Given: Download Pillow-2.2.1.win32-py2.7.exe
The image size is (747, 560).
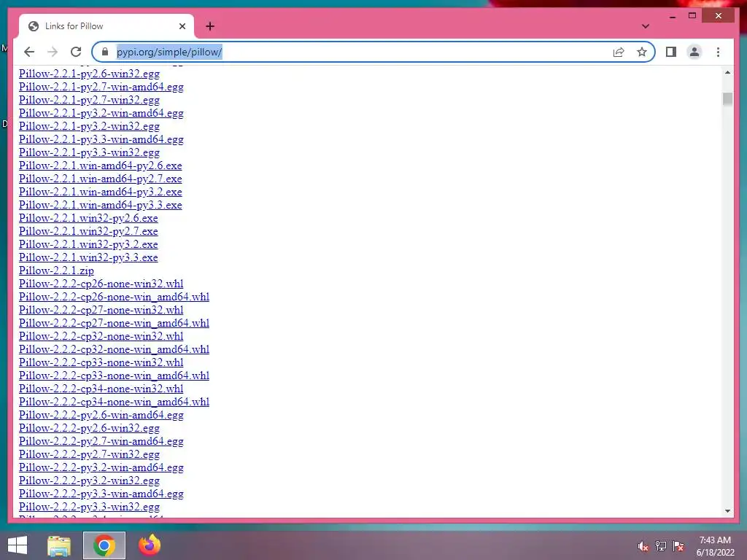Looking at the screenshot, I should [88, 231].
